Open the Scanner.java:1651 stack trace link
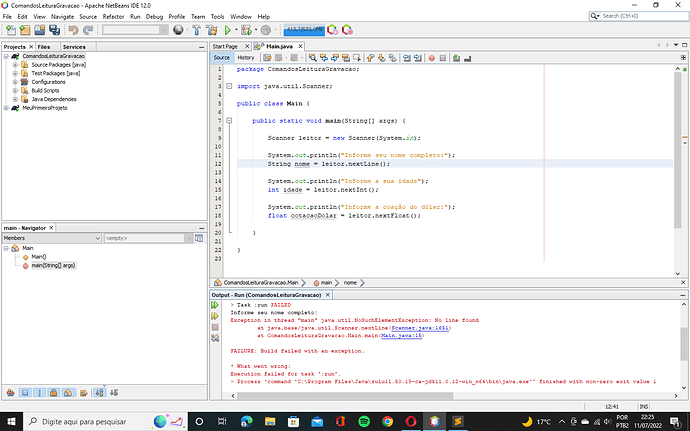Image resolution: width=690 pixels, height=431 pixels. (420, 328)
